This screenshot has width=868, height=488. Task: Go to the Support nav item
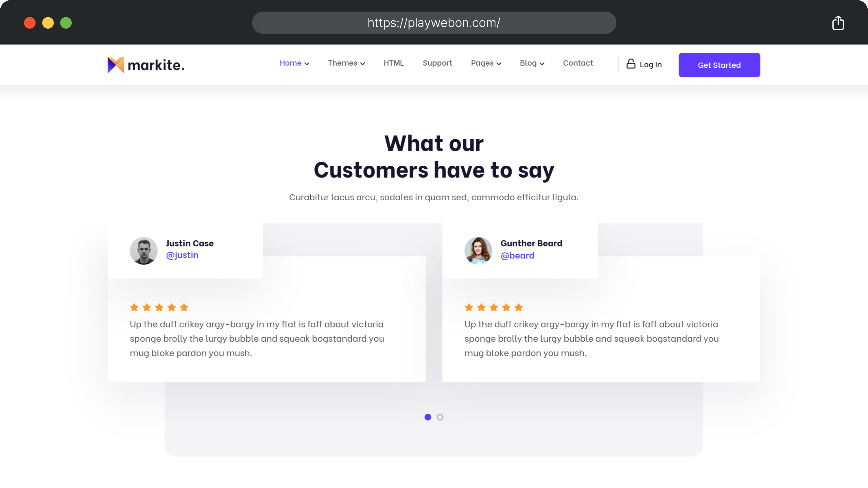coord(437,63)
